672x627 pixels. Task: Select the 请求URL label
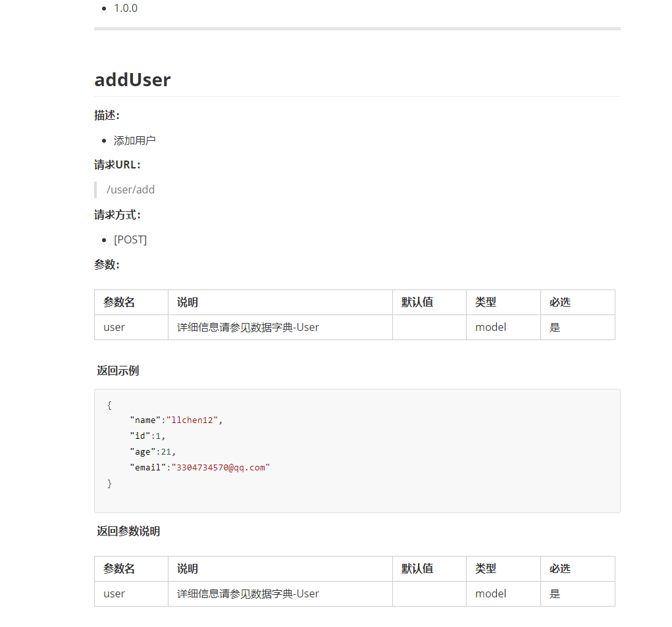pos(117,165)
